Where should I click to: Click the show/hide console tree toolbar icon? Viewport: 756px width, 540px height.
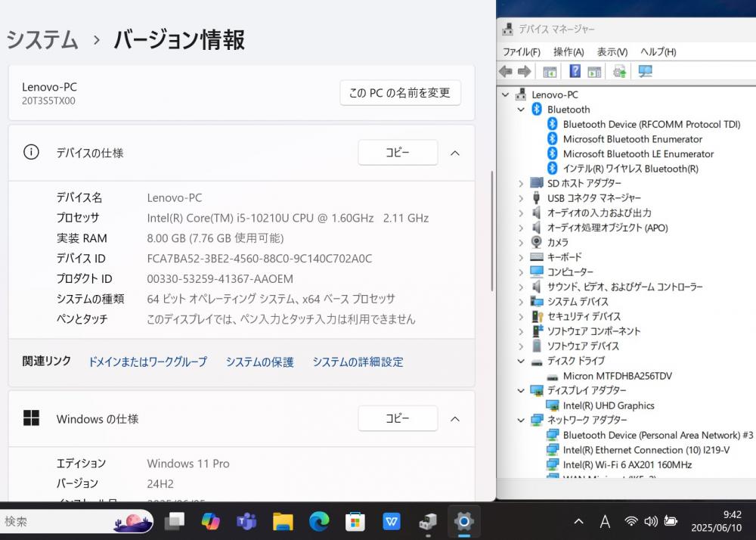550,72
